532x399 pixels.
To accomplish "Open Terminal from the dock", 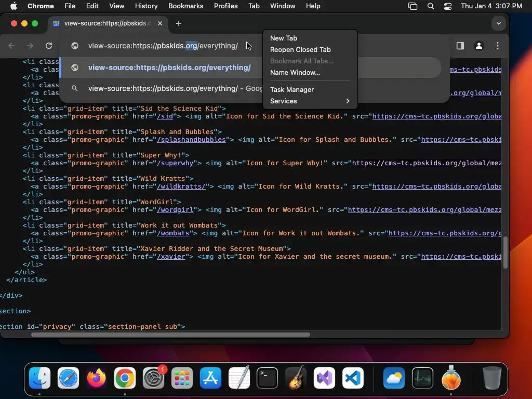I will click(x=268, y=378).
